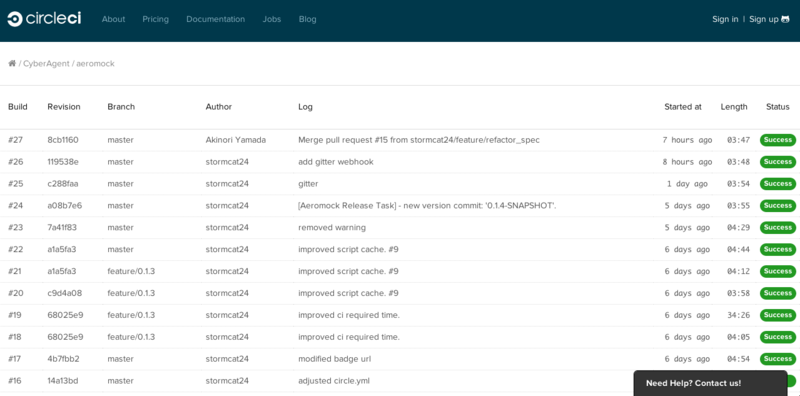This screenshot has height=396, width=800.
Task: Visit the Blog from header
Action: pos(308,19)
